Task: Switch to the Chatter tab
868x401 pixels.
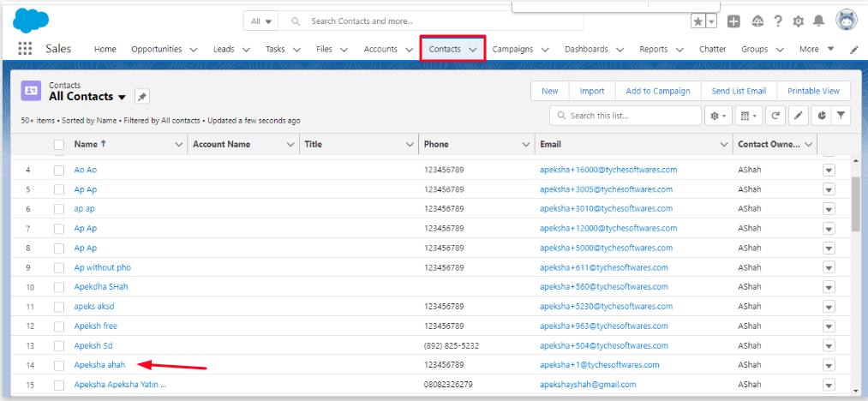Action: [712, 50]
